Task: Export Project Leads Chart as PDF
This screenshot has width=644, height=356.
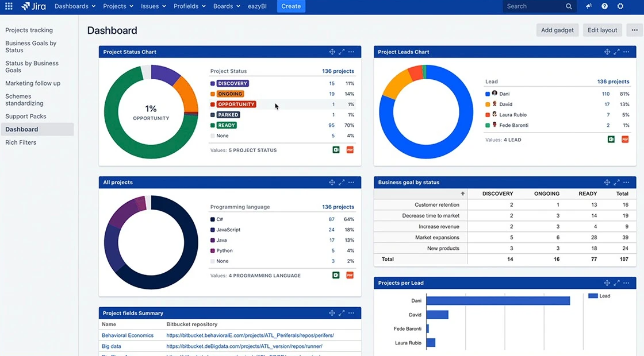Action: pos(625,139)
